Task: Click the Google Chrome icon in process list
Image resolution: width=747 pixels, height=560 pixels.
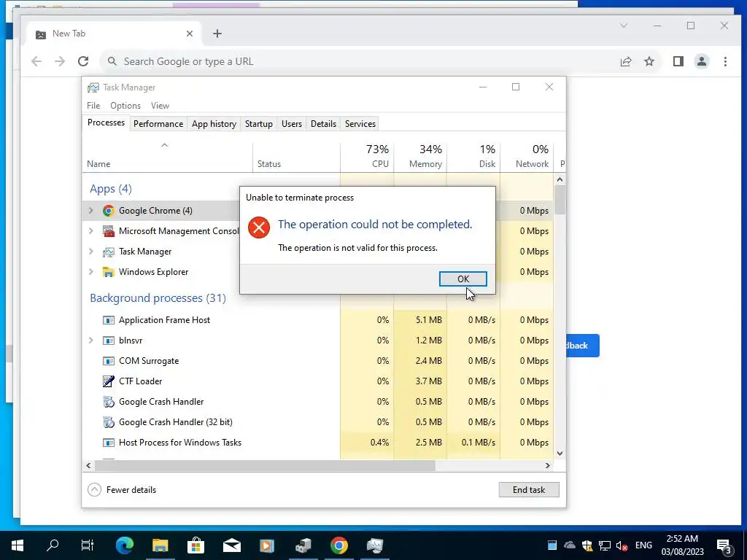Action: pyautogui.click(x=109, y=211)
